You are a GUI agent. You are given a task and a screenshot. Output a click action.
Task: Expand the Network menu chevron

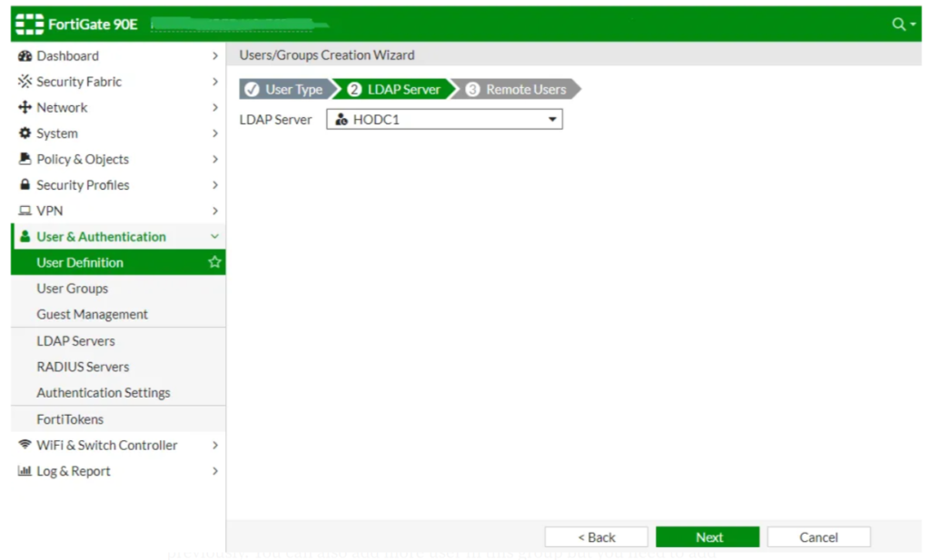214,107
